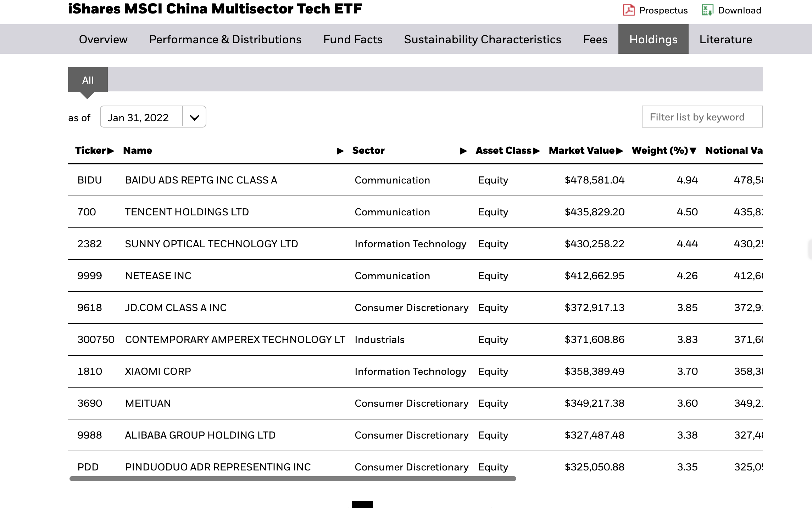Select the Holdings tab

pyautogui.click(x=653, y=39)
